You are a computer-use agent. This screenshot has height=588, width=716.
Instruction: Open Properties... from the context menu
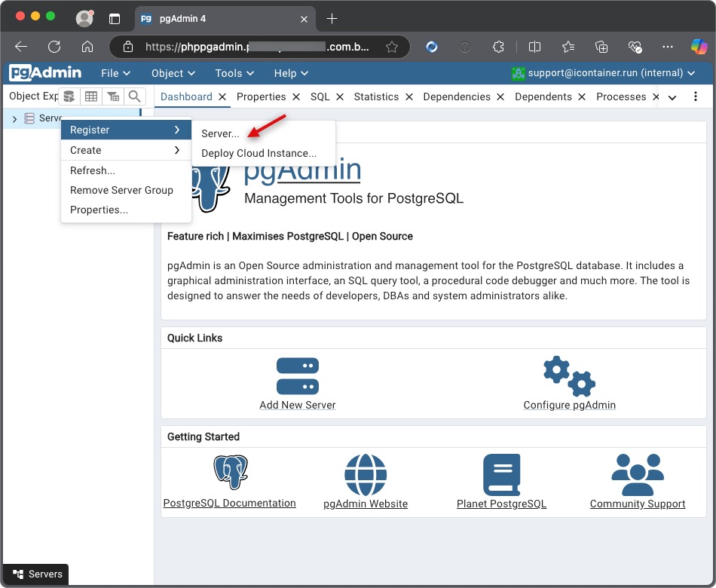point(126,210)
